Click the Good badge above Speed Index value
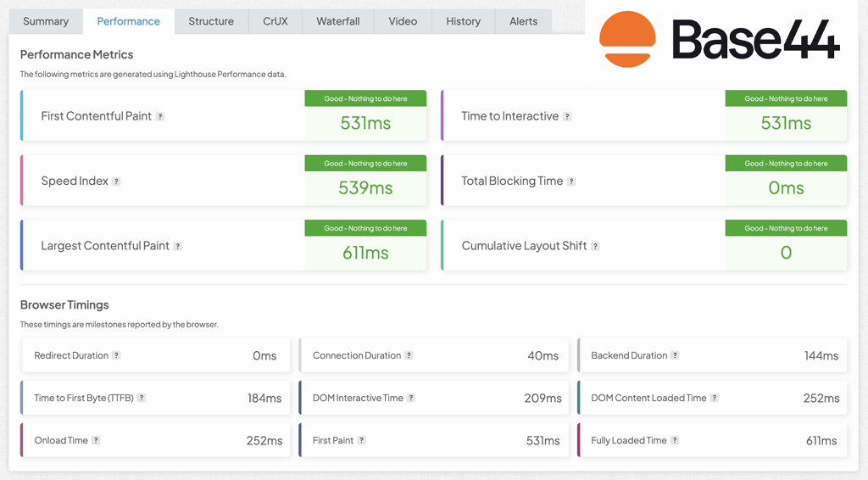This screenshot has height=480, width=868. (x=365, y=164)
